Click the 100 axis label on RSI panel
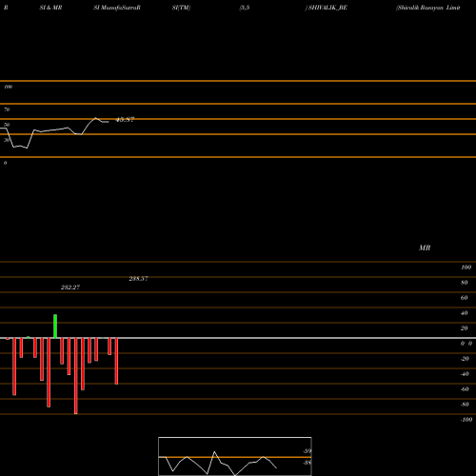This screenshot has width=476, height=476. pos(9,87)
